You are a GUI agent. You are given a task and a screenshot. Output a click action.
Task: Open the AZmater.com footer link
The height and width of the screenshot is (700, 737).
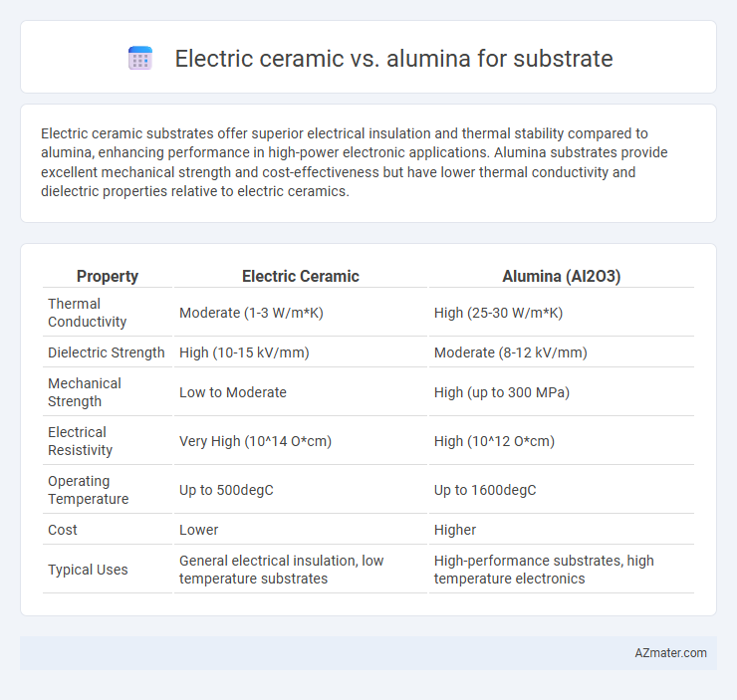point(670,652)
